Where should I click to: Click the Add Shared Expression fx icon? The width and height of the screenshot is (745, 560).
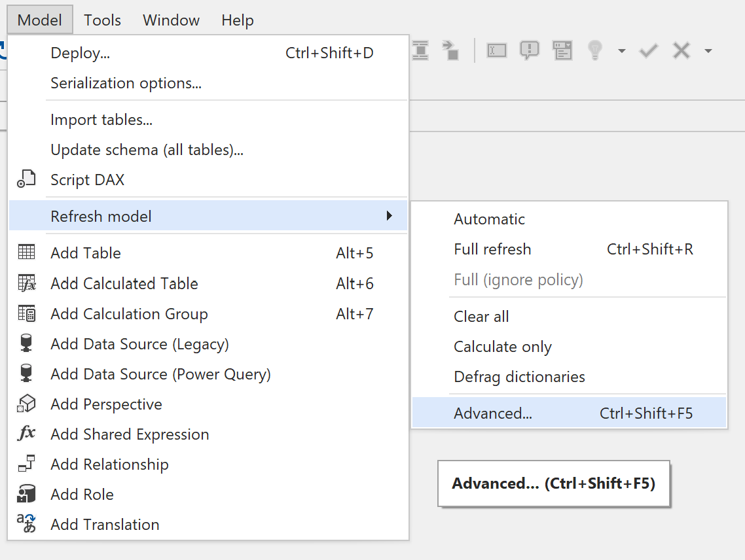click(26, 434)
